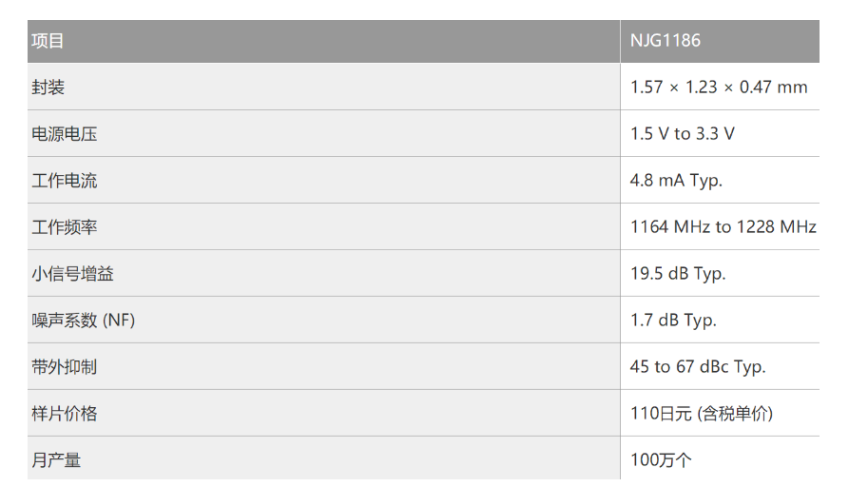Select the 样片价格 row label
This screenshot has height=487, width=868.
pos(65,414)
